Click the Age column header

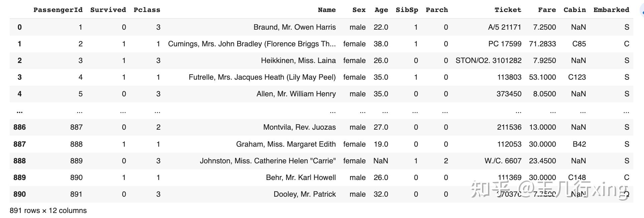coord(381,10)
